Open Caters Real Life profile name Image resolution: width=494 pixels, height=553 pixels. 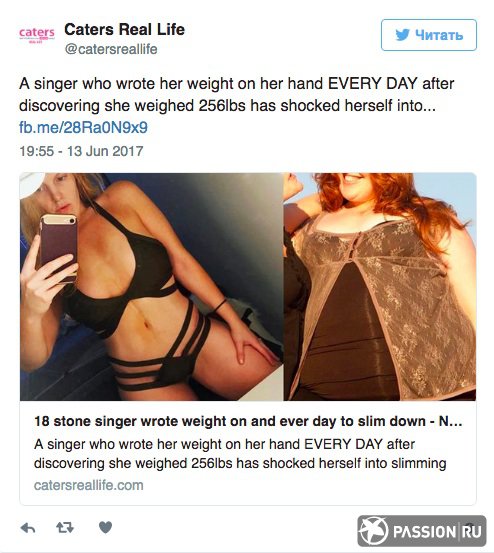click(x=124, y=29)
